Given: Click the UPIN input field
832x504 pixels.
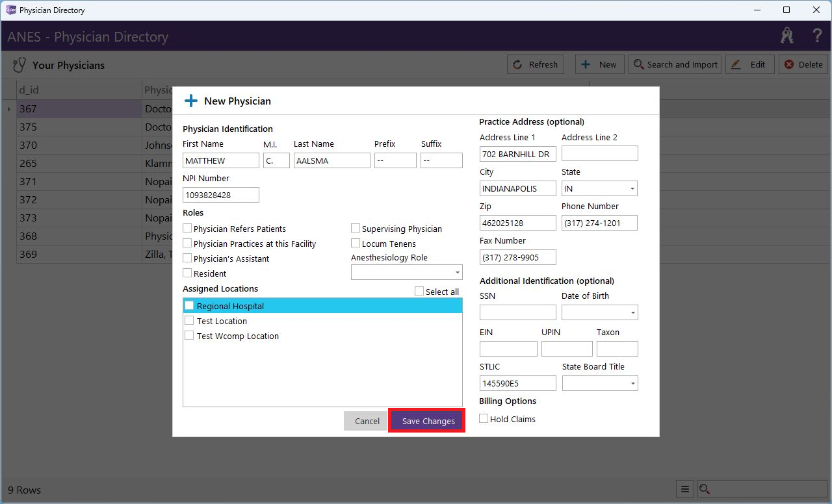Looking at the screenshot, I should (x=567, y=349).
